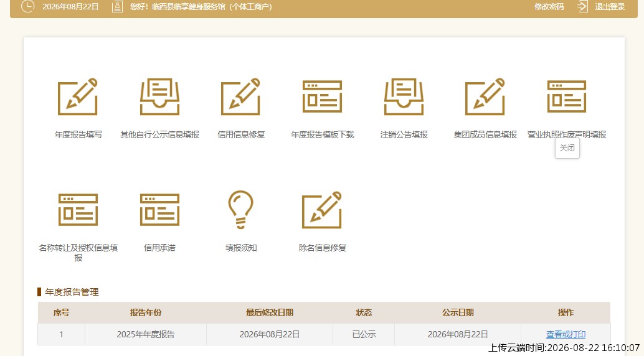This screenshot has width=644, height=356.
Task: Click the 年度报告模板下载 label
Action: tap(323, 134)
